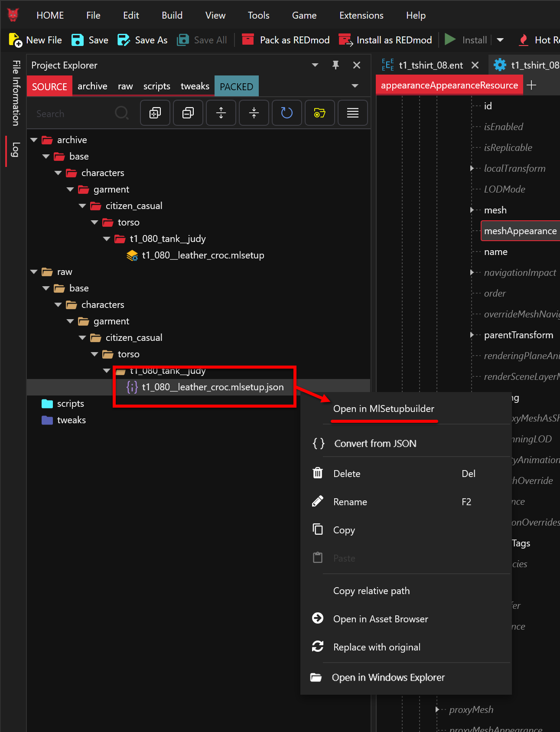Screen dimensions: 560x732
Task: Select the tweaks folder
Action: pyautogui.click(x=71, y=420)
